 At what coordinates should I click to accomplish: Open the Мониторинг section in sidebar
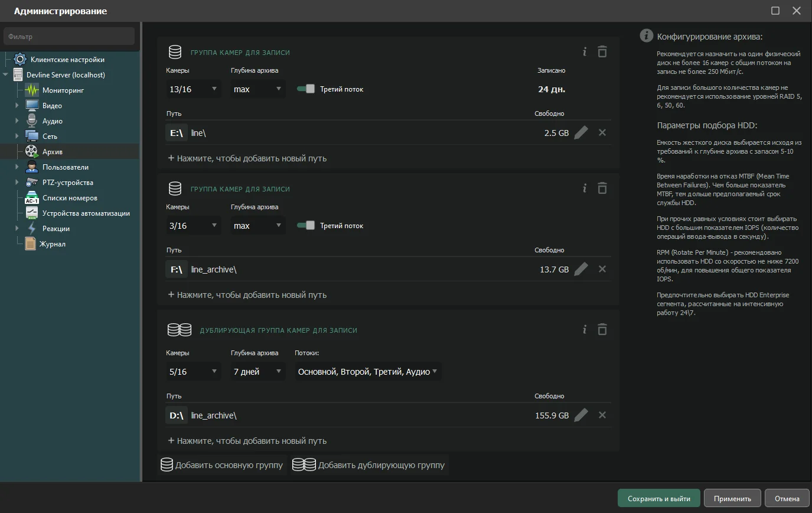pos(63,90)
